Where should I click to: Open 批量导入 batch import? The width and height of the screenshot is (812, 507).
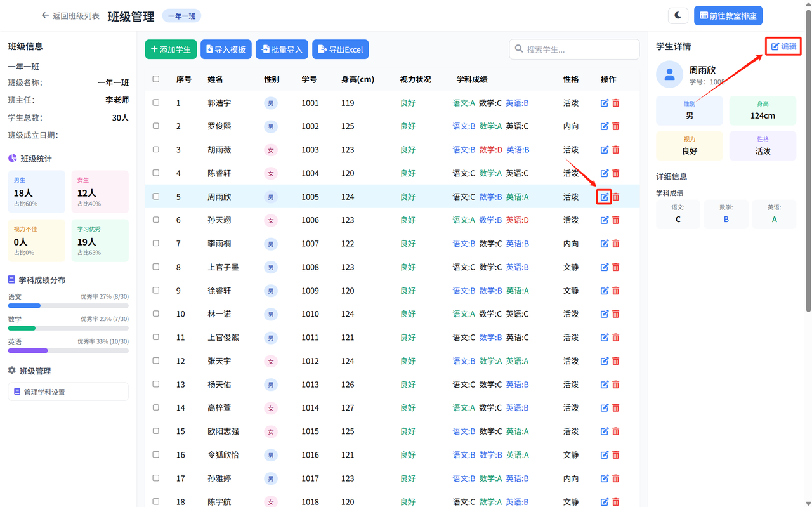click(282, 49)
